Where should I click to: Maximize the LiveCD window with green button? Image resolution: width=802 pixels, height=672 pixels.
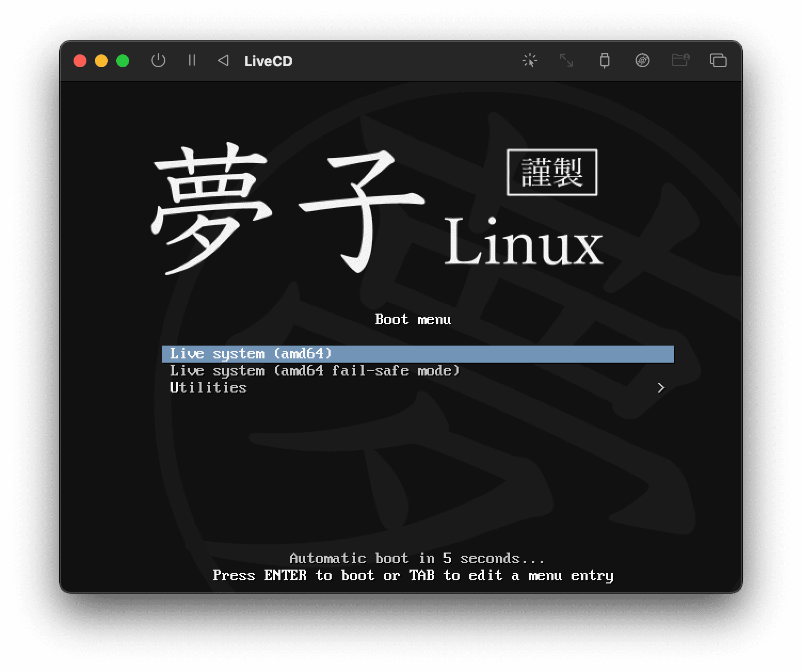[x=123, y=61]
